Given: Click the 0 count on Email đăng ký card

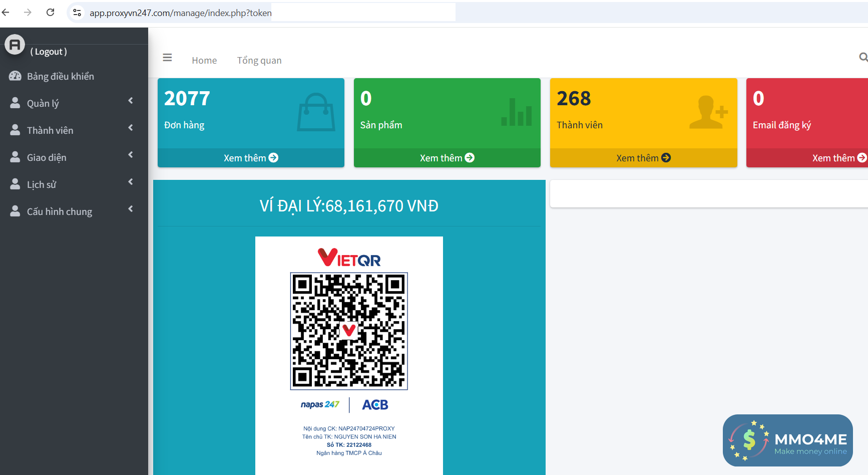Looking at the screenshot, I should [x=758, y=98].
